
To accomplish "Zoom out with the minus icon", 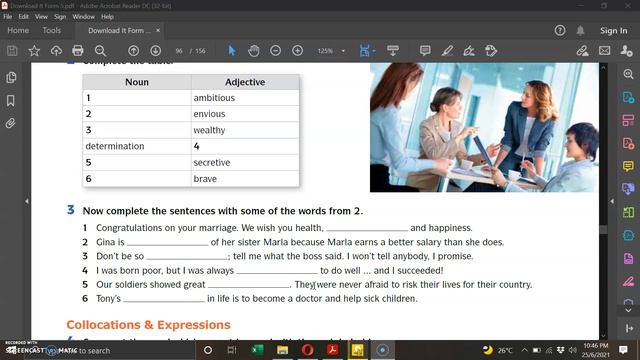I will 276,51.
